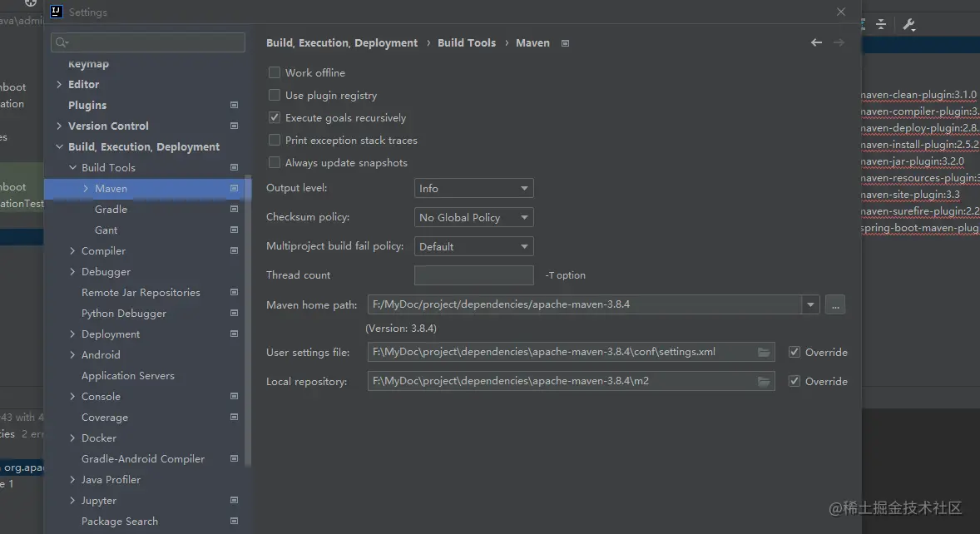Click the settings tree vertical scrollbar
This screenshot has height=534, width=980.
click(248, 322)
